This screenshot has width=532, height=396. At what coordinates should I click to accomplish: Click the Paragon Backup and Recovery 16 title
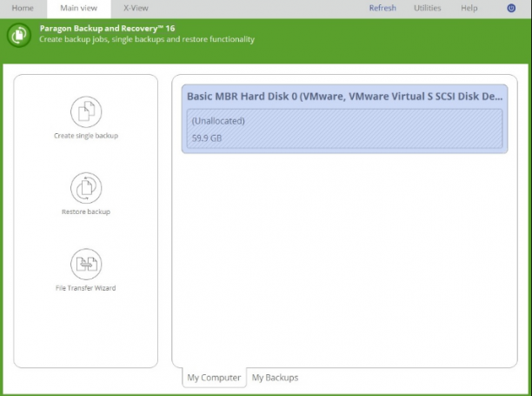click(x=107, y=28)
